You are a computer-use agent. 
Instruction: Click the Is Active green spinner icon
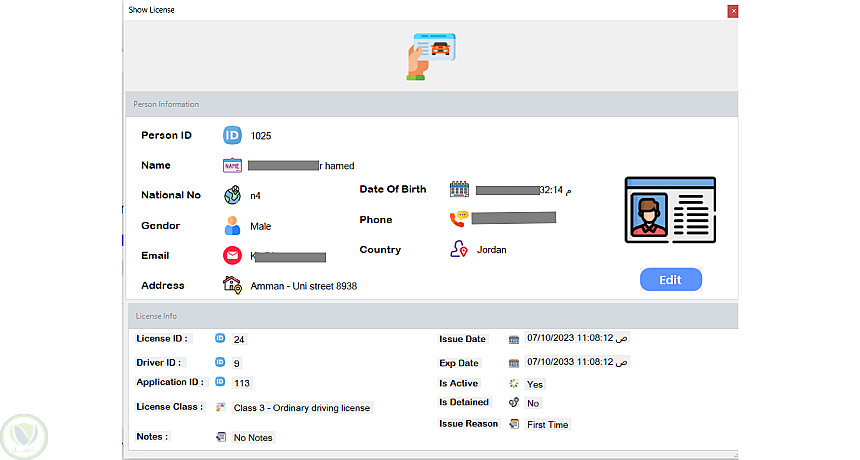513,384
